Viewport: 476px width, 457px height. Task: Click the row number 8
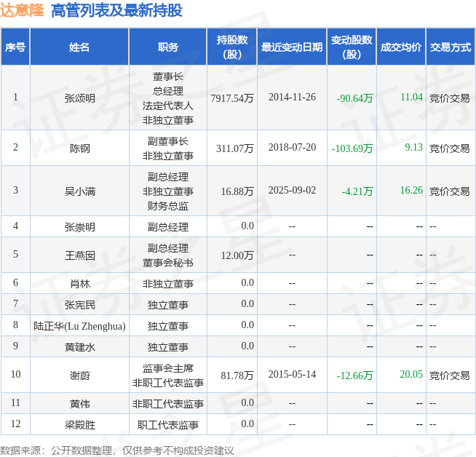[15, 325]
